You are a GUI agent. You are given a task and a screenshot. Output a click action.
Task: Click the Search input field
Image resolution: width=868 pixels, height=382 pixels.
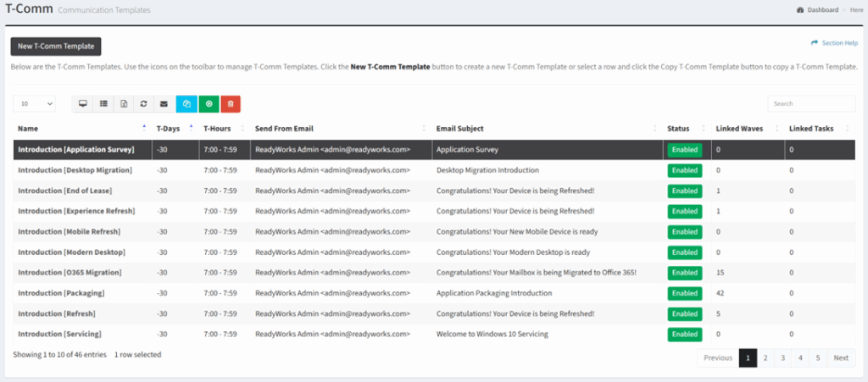click(811, 103)
